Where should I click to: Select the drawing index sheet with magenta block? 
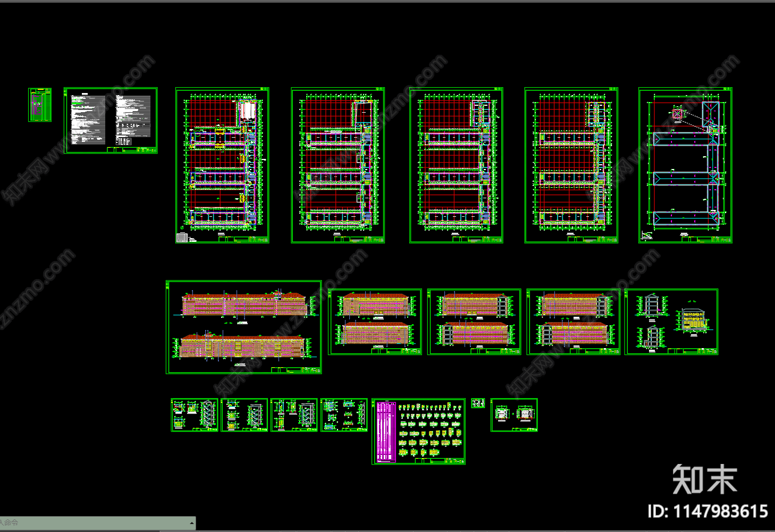40,105
